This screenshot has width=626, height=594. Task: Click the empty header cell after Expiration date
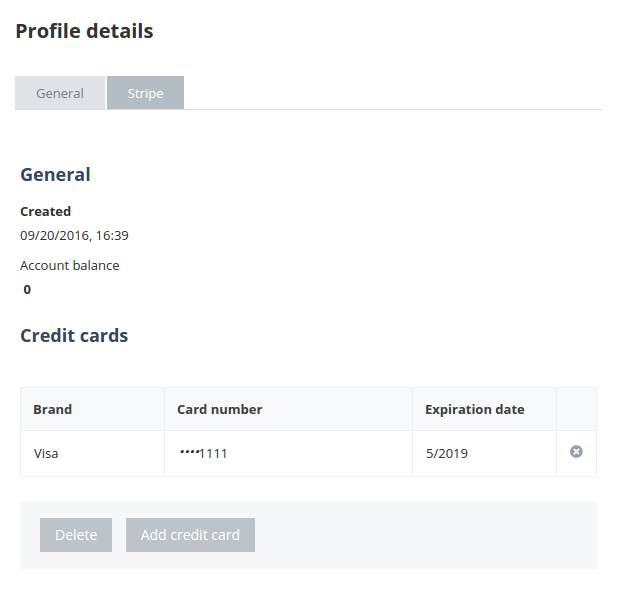[x=576, y=409]
